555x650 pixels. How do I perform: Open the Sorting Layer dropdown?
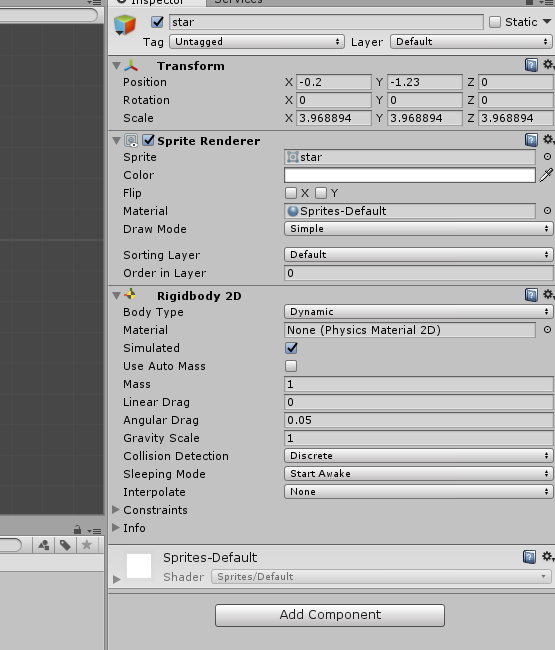419,254
